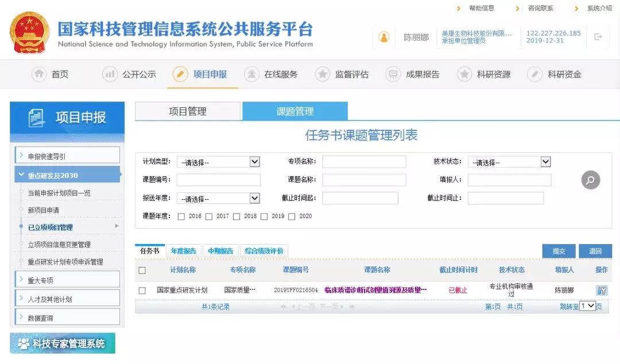Check the 2019 课题年度 checkbox
Image resolution: width=620 pixels, height=364 pixels.
coord(264,216)
